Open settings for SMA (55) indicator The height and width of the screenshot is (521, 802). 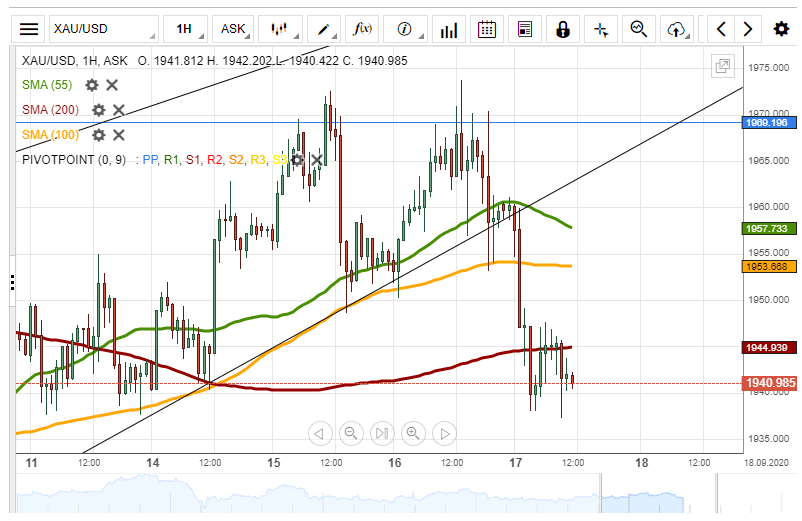(92, 85)
